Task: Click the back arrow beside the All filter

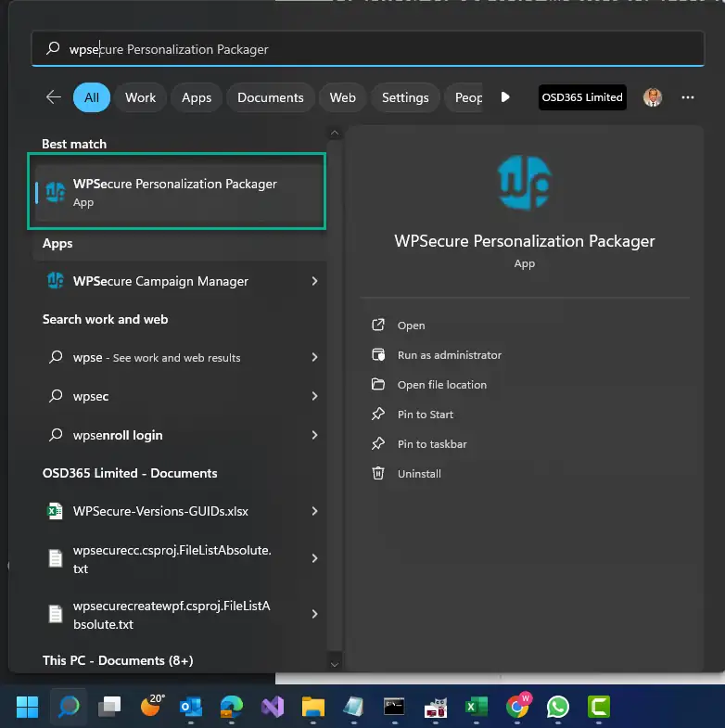Action: pyautogui.click(x=54, y=97)
